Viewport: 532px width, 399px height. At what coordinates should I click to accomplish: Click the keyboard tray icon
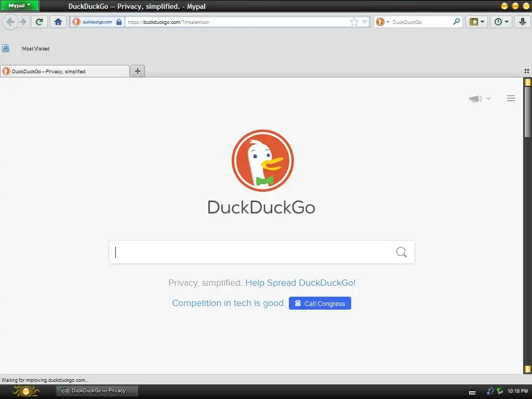[472, 392]
